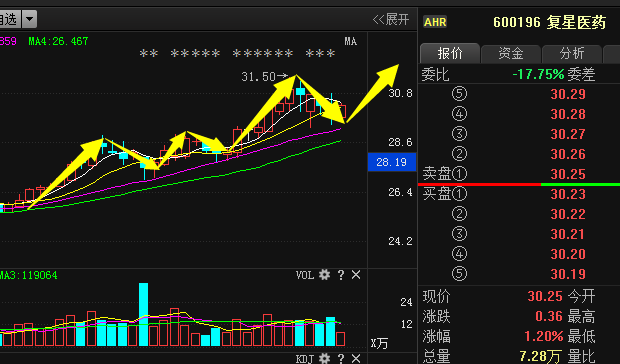
Task: Click stock title 600196 复星医药
Action: click(x=549, y=22)
